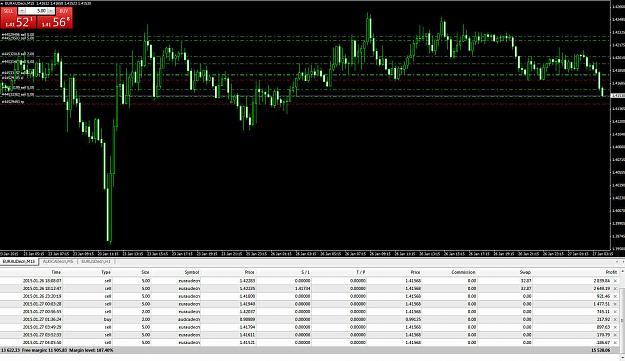The width and height of the screenshot is (625, 361).
Task: Open the second chart tab, AUDCADecn
Action: pyautogui.click(x=58, y=262)
